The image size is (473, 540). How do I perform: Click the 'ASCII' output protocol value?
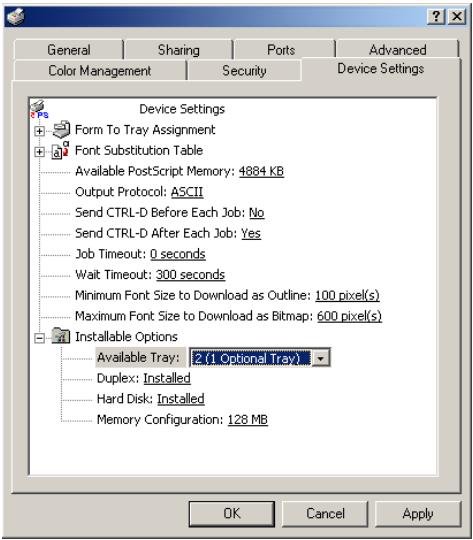[x=187, y=192]
